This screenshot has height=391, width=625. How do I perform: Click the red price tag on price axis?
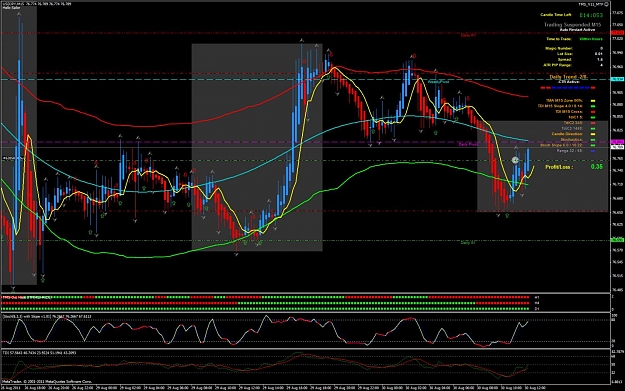617,32
